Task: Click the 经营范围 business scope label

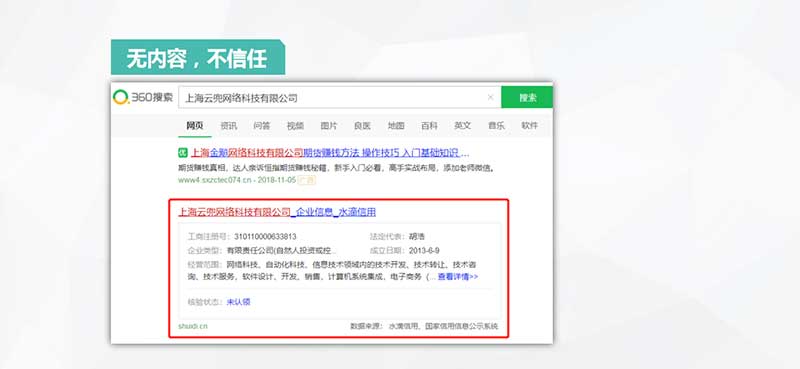Action: pos(205,264)
